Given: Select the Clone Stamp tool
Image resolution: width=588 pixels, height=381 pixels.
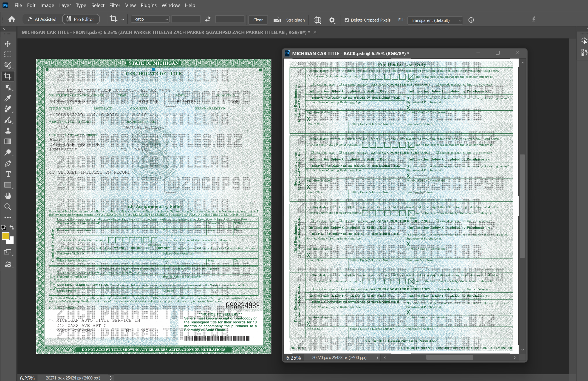Looking at the screenshot, I should [x=8, y=131].
